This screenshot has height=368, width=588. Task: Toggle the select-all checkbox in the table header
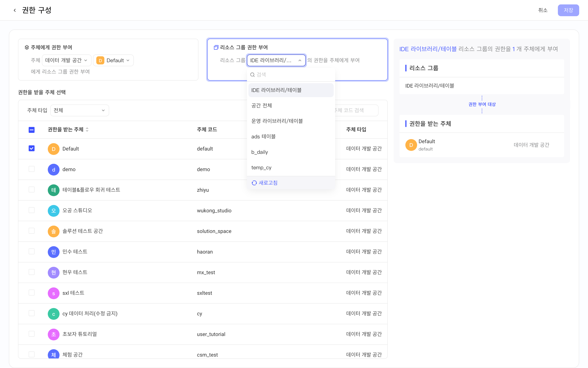coord(32,130)
